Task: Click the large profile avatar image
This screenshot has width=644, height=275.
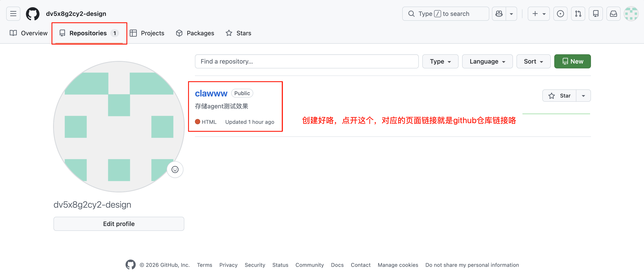Action: (119, 127)
